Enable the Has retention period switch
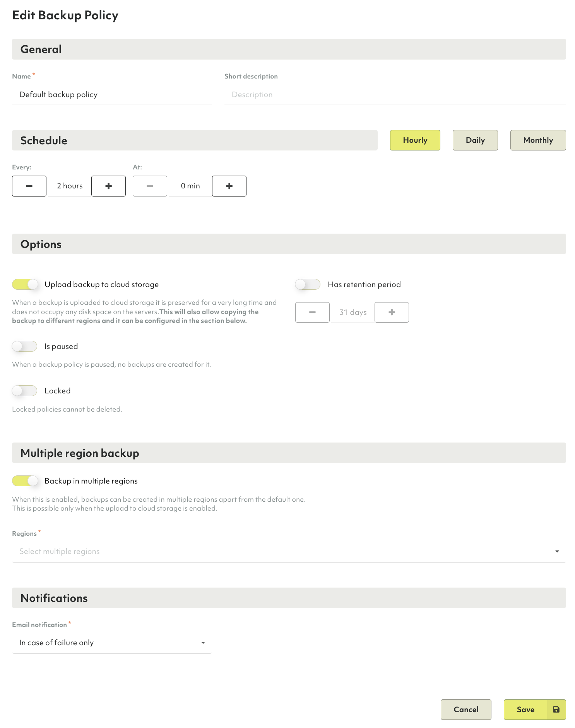Viewport: 575px width, 728px height. [308, 284]
